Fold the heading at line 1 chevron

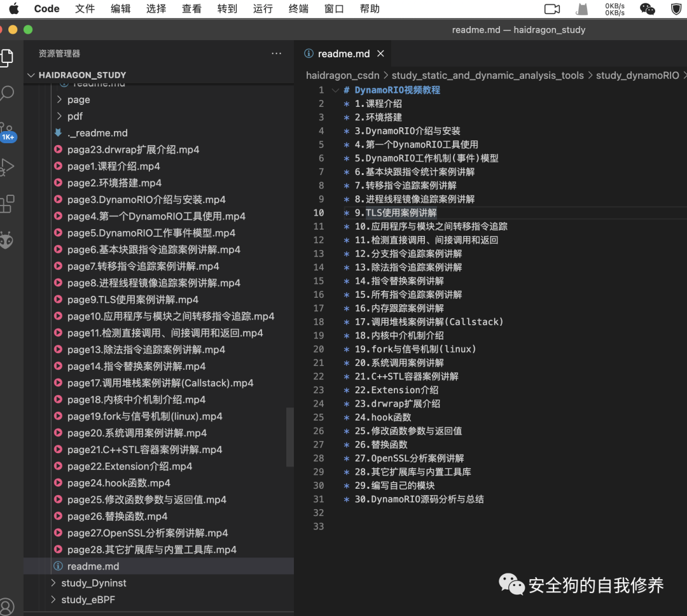click(335, 90)
